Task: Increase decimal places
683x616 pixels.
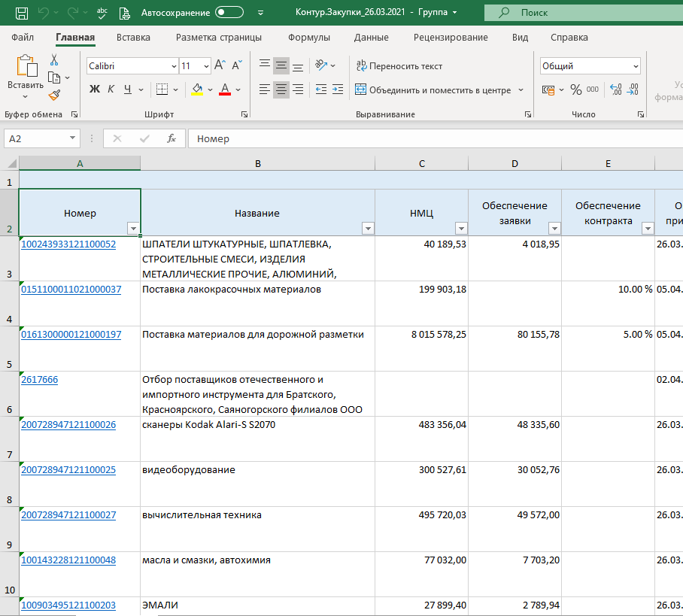Action: [x=616, y=90]
